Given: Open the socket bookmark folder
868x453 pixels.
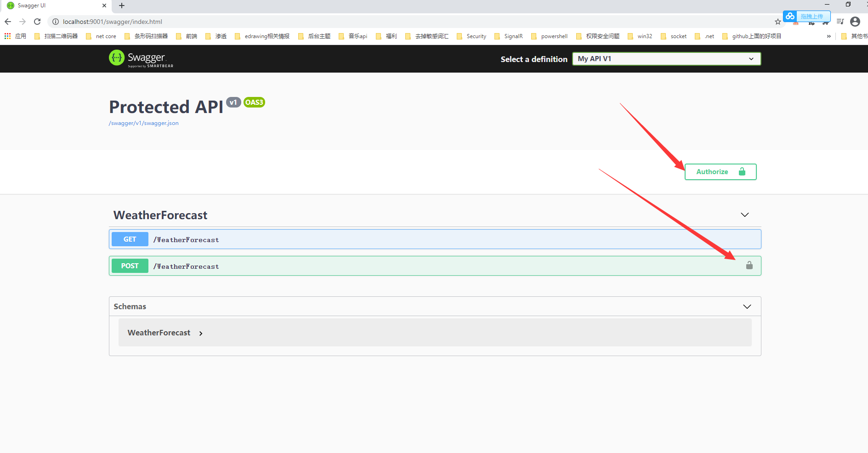Looking at the screenshot, I should click(x=674, y=36).
